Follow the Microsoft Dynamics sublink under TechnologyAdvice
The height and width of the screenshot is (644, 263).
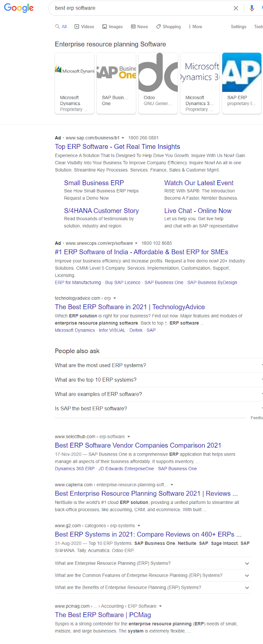pos(75,330)
